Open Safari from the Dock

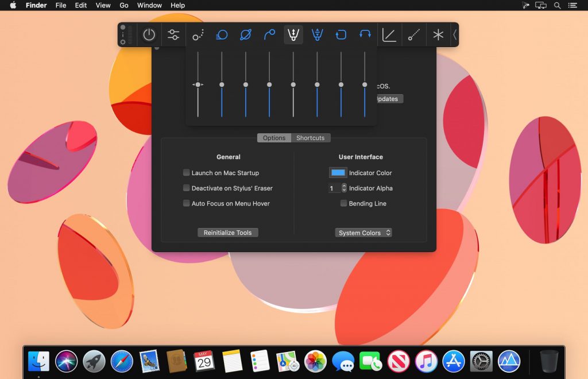click(122, 361)
